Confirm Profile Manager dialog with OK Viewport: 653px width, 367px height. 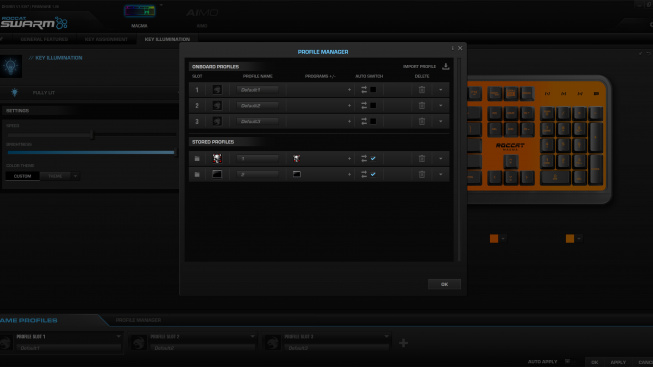444,284
